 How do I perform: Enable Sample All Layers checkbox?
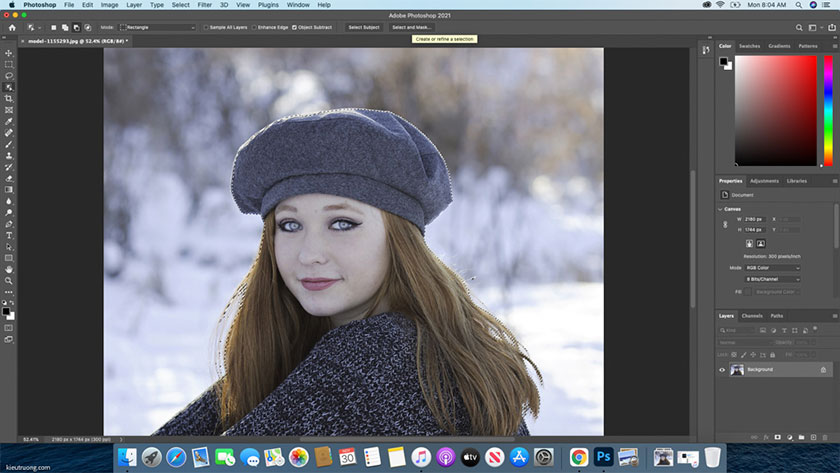click(206, 27)
